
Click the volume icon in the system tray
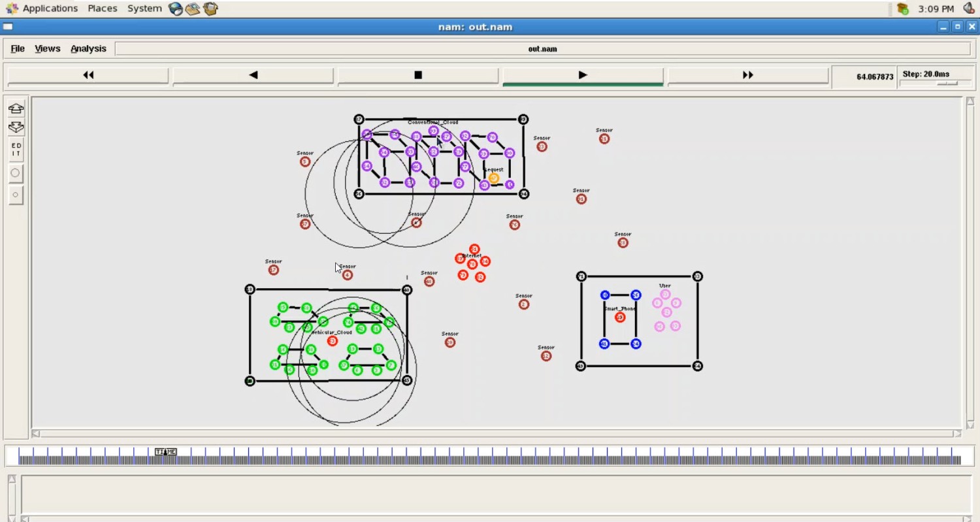pyautogui.click(x=970, y=8)
